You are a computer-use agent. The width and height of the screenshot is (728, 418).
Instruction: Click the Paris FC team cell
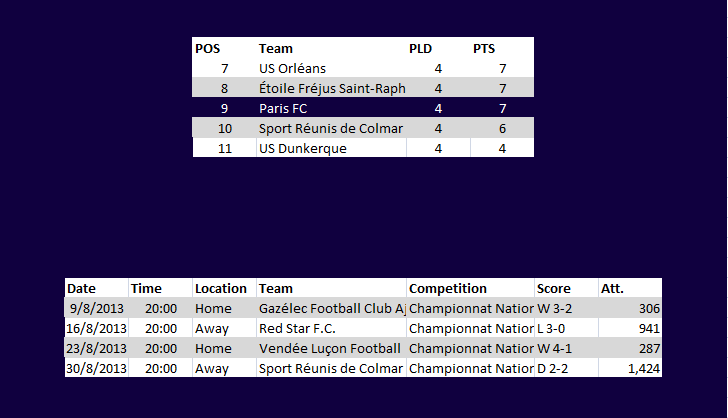point(332,108)
